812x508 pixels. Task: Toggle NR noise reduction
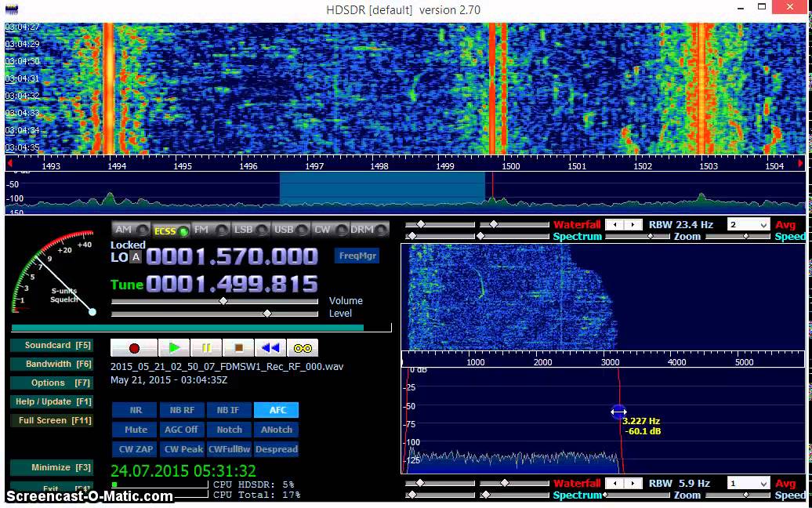(x=135, y=410)
